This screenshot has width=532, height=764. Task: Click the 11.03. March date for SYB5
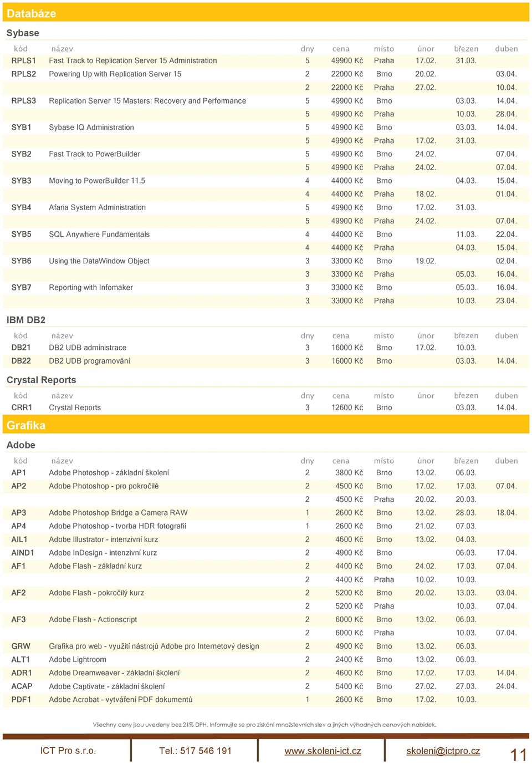click(466, 234)
